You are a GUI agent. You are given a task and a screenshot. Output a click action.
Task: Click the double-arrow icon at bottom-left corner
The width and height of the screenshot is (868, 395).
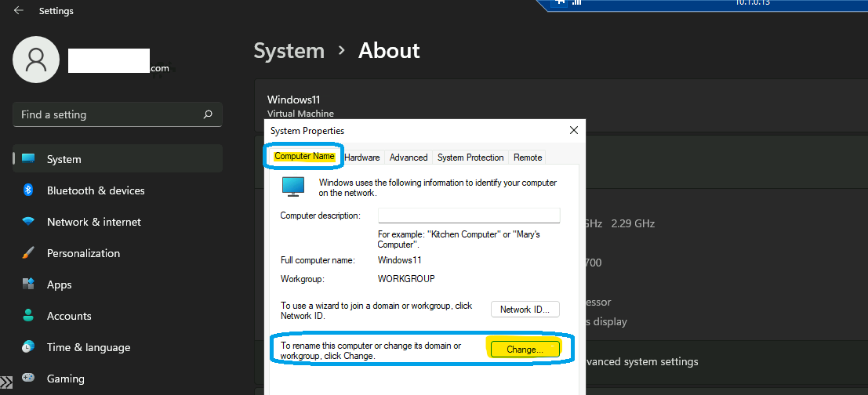coord(6,382)
